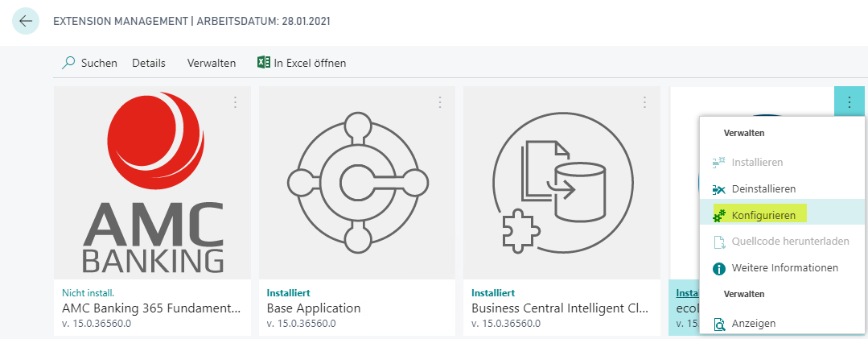Click the Base Application tile name

pos(313,308)
